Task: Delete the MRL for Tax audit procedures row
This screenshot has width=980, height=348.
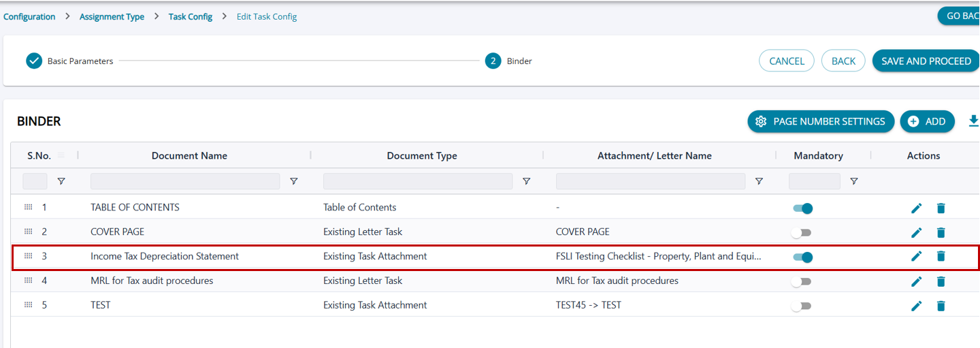Action: tap(941, 282)
